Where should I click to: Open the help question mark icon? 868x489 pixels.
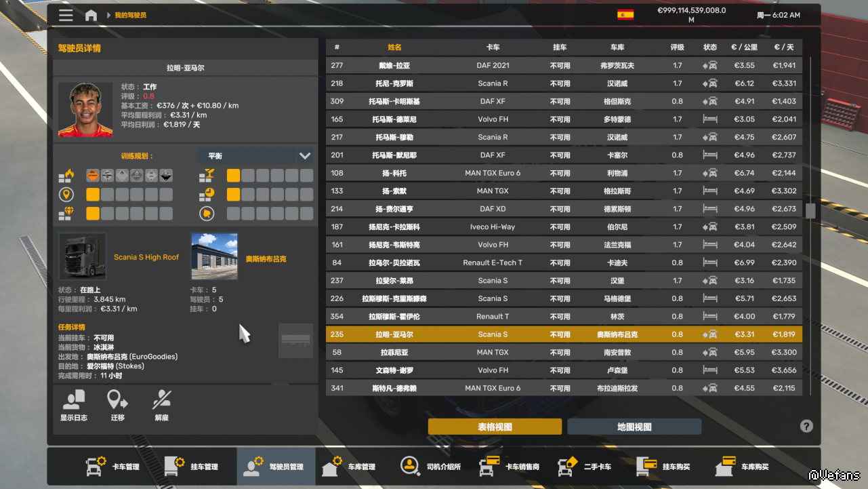point(806,426)
